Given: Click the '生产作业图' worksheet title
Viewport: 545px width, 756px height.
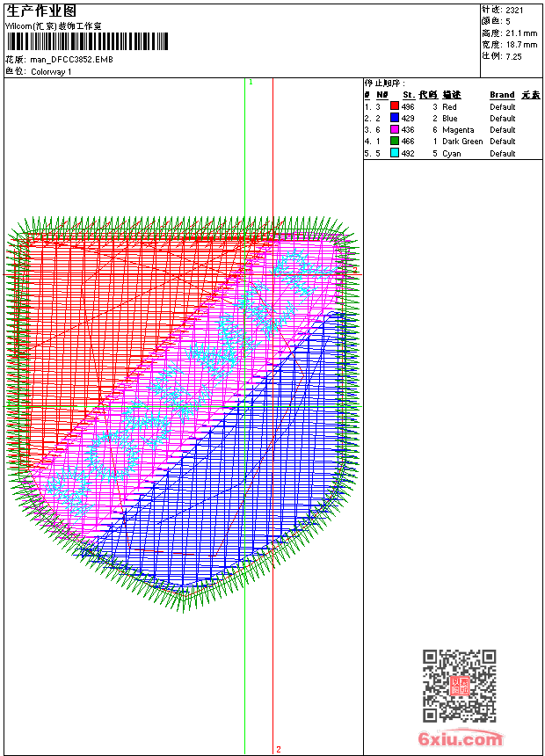Looking at the screenshot, I should point(41,11).
